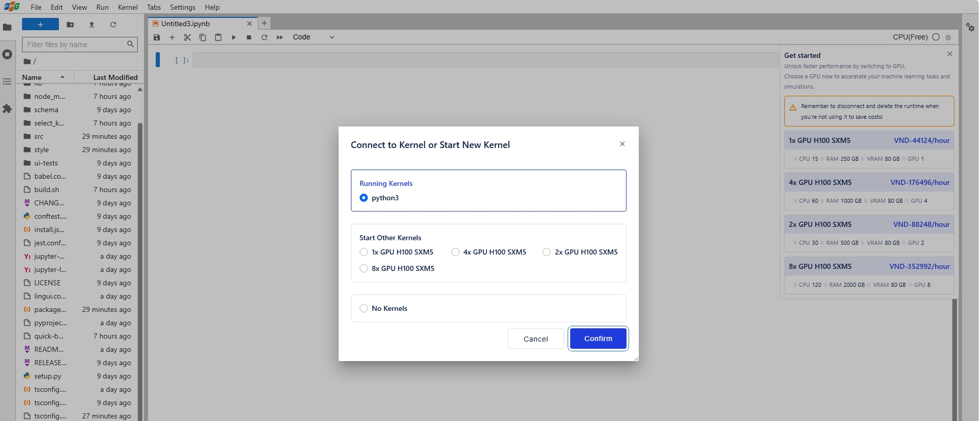The image size is (980, 421).
Task: Switch to the Untitled3.ipynb tab
Action: coord(185,24)
